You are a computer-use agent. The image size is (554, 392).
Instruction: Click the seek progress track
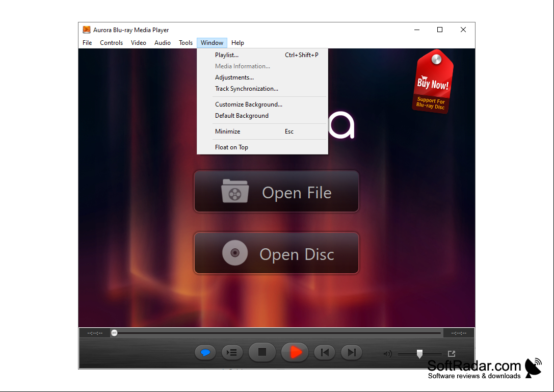click(276, 333)
